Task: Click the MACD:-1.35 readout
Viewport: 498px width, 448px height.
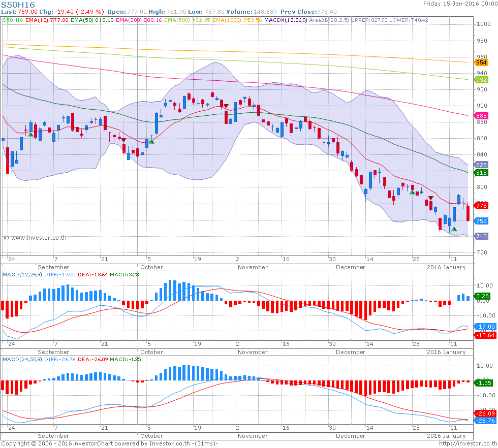Action: click(126, 360)
